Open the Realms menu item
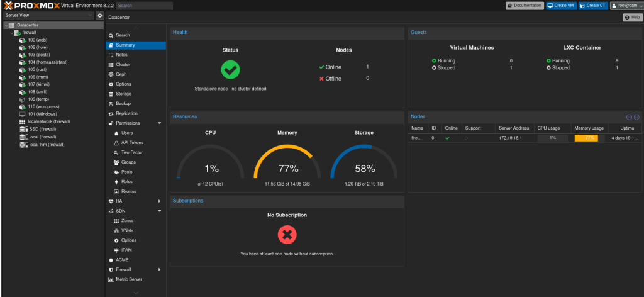 [136, 191]
